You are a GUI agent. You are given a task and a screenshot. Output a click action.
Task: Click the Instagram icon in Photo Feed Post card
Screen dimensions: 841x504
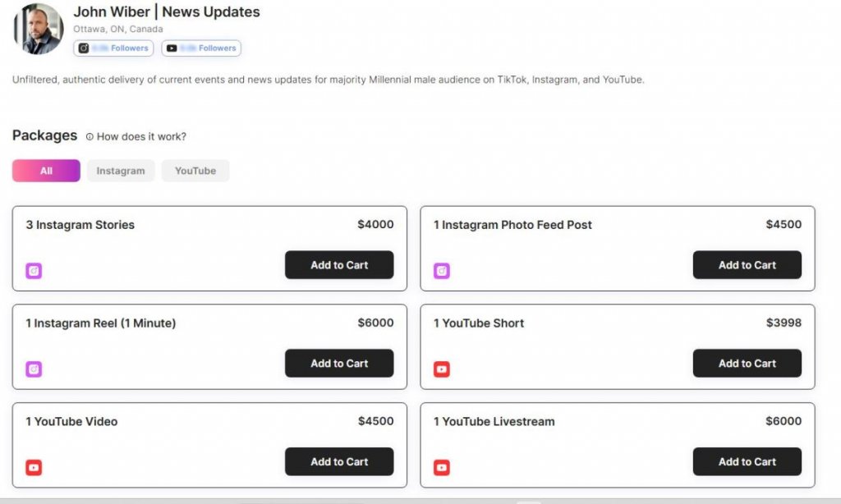click(x=442, y=271)
